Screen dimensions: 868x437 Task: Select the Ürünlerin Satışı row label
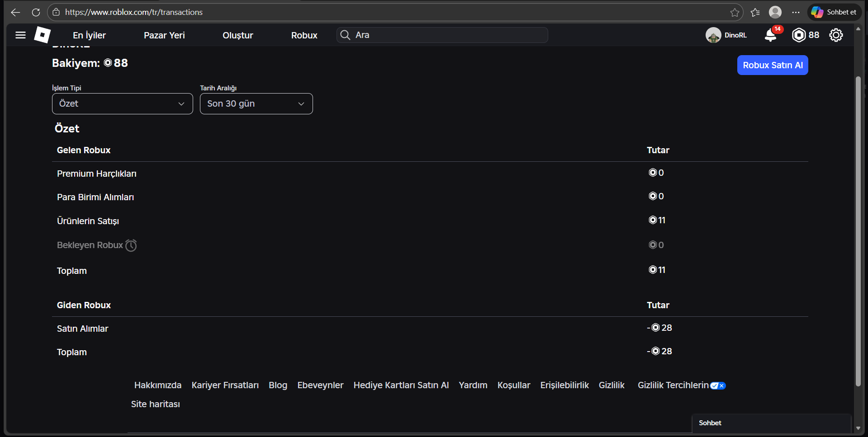[88, 221]
